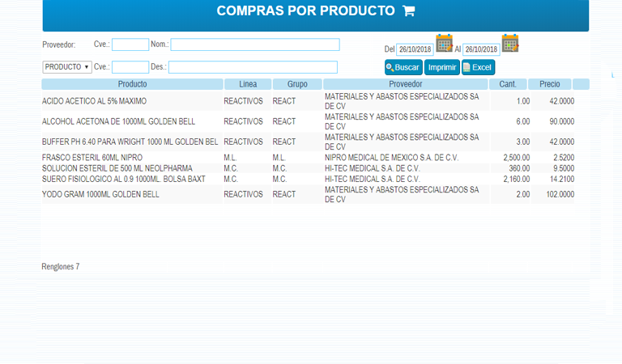622x364 pixels.
Task: Click the product Cve input field
Action: [130, 67]
